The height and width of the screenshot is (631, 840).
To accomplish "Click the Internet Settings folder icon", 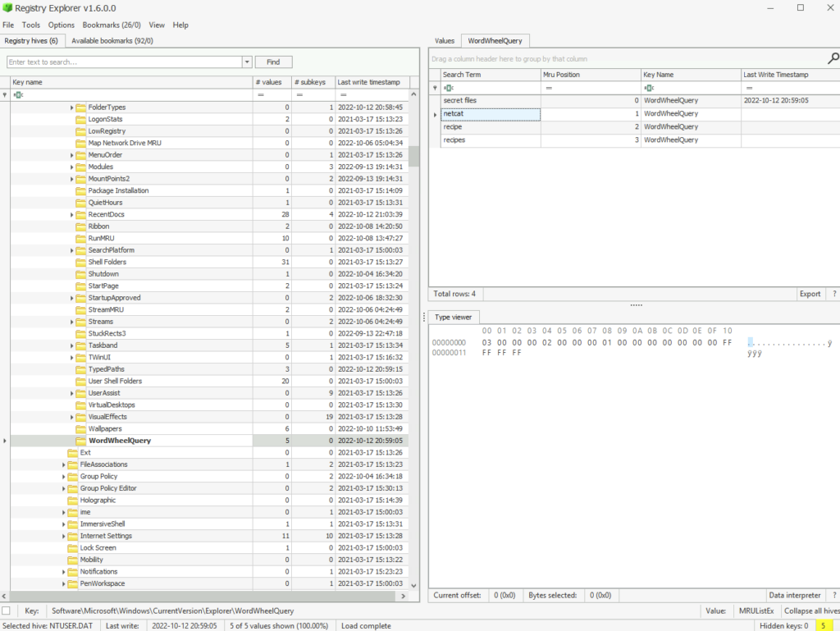I will 73,536.
